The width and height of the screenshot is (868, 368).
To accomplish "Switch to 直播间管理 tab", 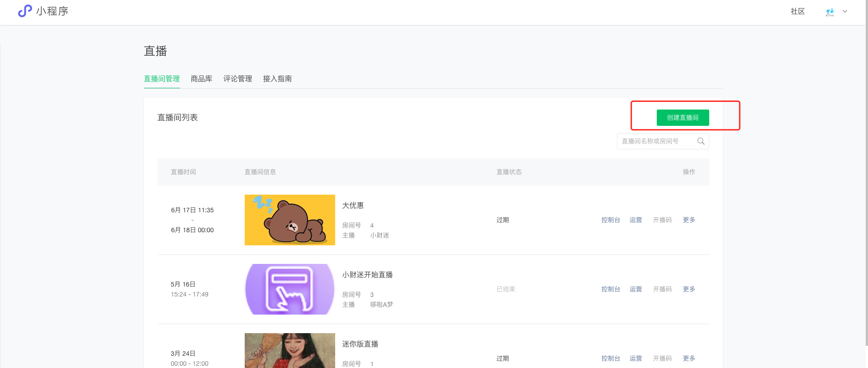I will [x=161, y=79].
